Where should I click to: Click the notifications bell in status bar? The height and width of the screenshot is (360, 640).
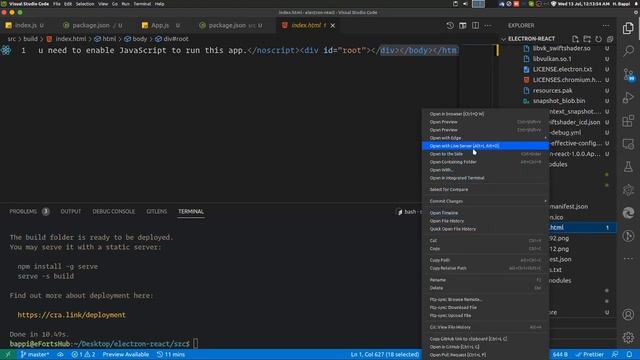[x=629, y=354]
